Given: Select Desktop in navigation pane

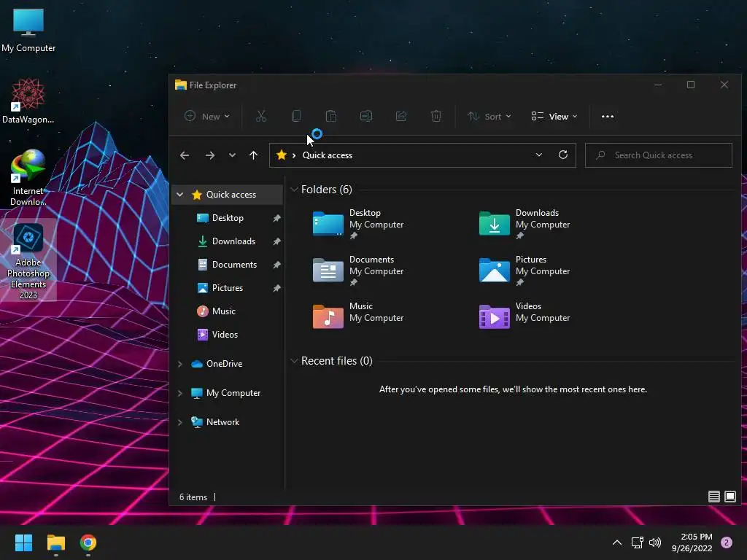Looking at the screenshot, I should [x=228, y=217].
